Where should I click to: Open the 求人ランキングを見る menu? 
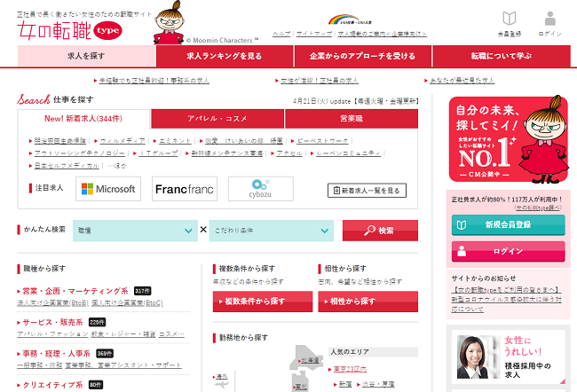pyautogui.click(x=225, y=56)
